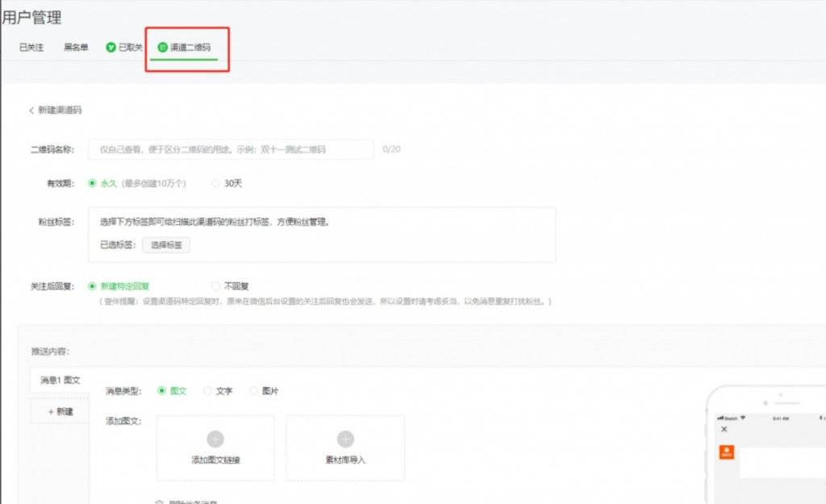Select 图片 as the message type
Screen dimensions: 826x504
(254, 391)
